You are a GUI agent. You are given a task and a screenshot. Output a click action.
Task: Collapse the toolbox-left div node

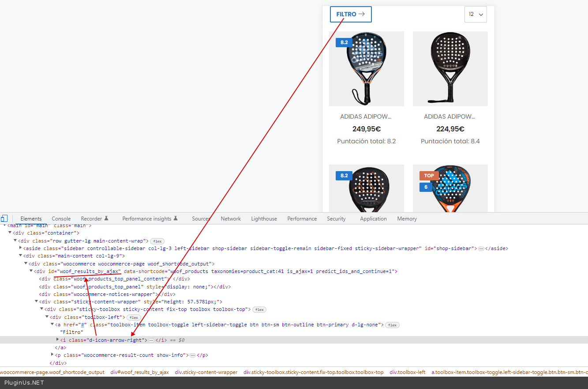click(x=47, y=317)
